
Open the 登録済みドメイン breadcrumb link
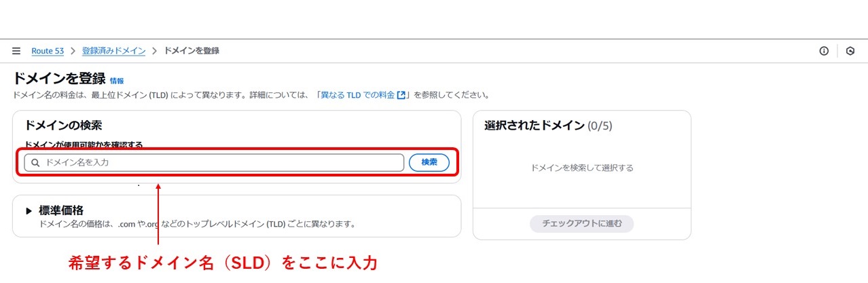pos(113,51)
